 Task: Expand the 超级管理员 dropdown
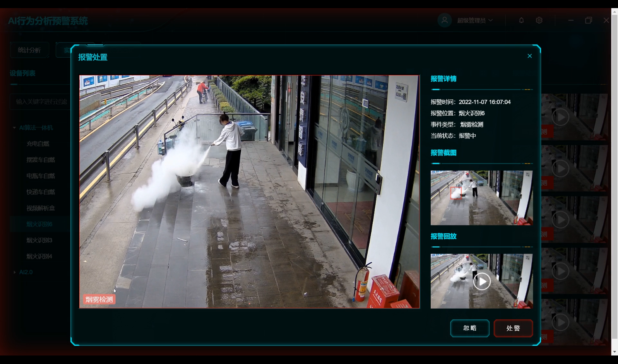[x=475, y=20]
